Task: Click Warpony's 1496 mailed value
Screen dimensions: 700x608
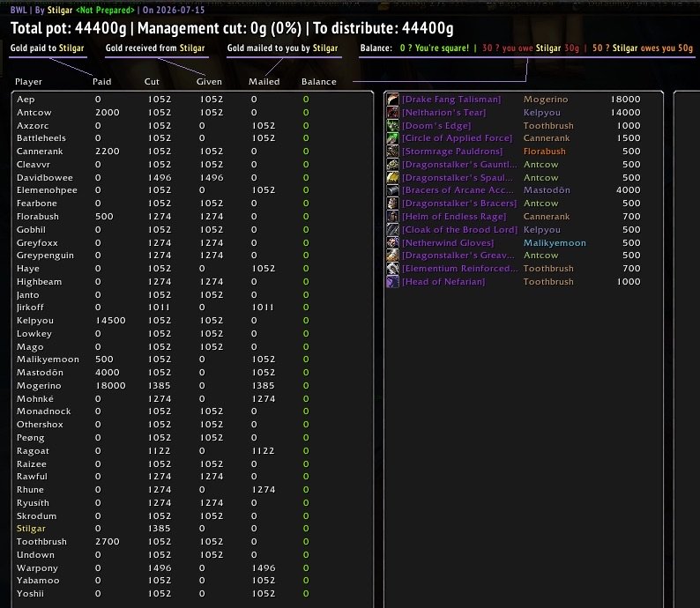Action: click(x=264, y=567)
